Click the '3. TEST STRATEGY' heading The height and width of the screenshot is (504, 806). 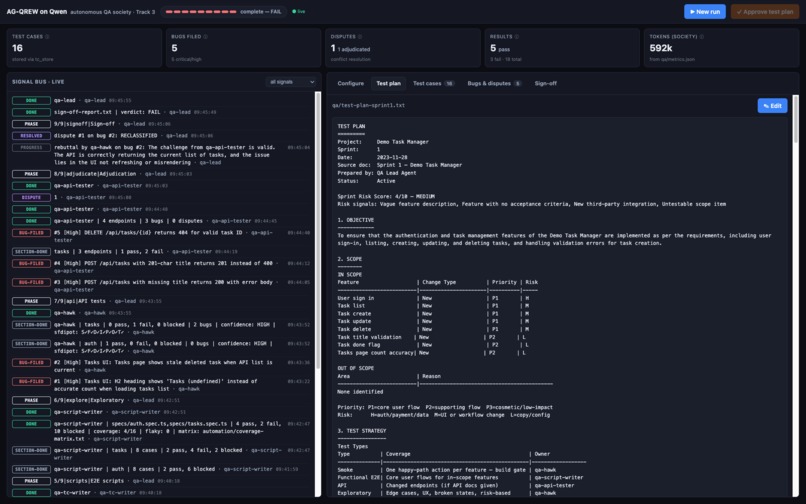pos(361,431)
